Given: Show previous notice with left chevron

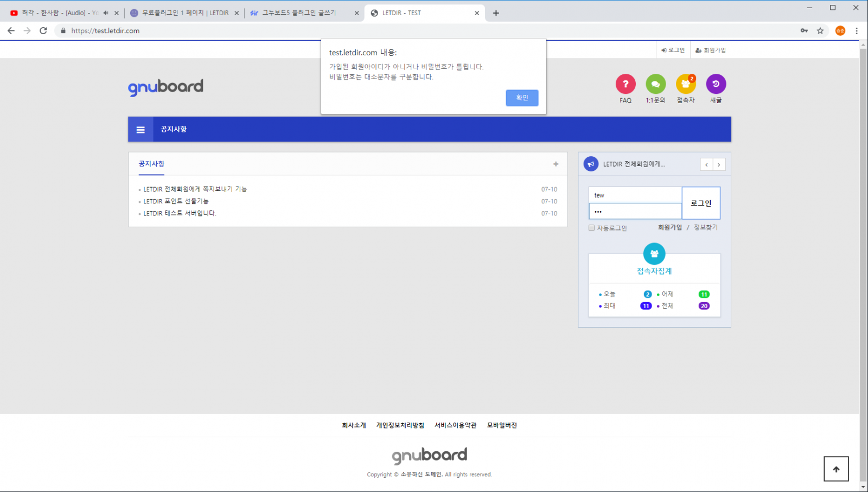Looking at the screenshot, I should point(706,164).
